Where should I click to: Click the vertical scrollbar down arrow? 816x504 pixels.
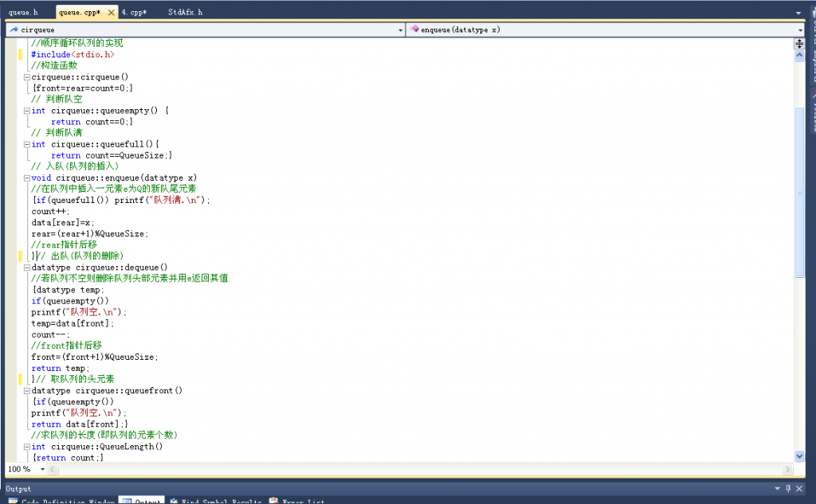(x=799, y=456)
